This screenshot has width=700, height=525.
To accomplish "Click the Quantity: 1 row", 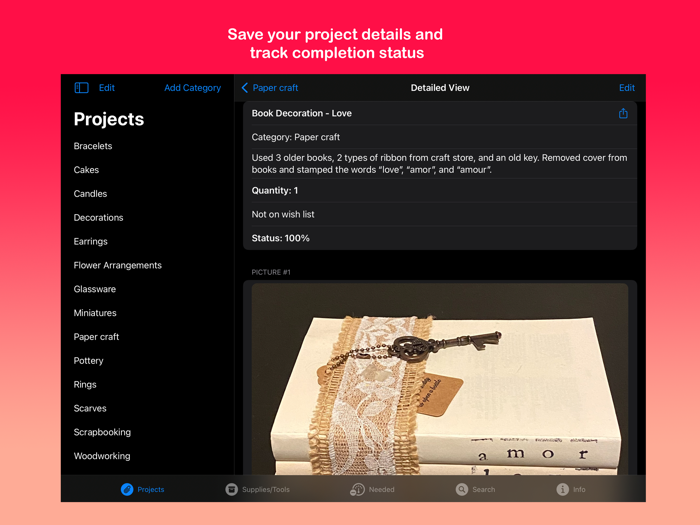I will tap(440, 191).
